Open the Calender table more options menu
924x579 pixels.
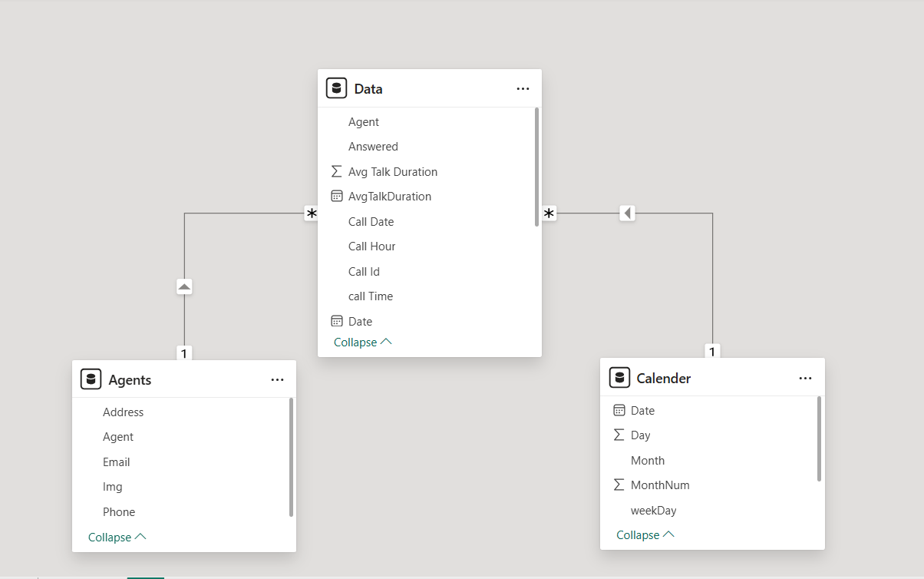[805, 379]
